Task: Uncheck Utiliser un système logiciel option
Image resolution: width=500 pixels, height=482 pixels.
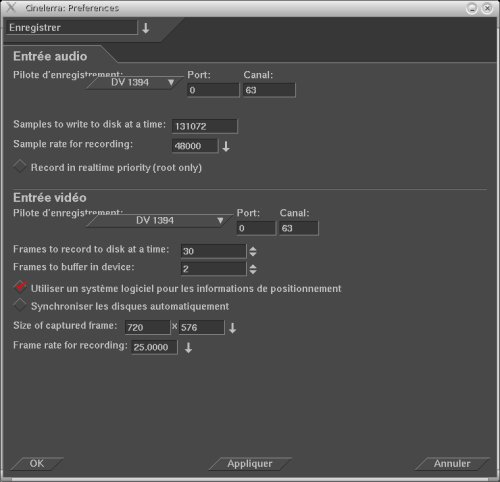Action: pos(20,287)
